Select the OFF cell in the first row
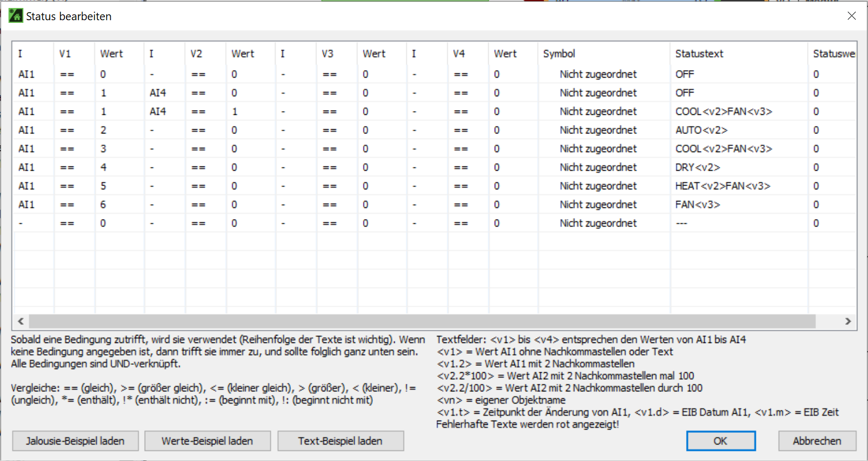The image size is (868, 461). [x=685, y=74]
